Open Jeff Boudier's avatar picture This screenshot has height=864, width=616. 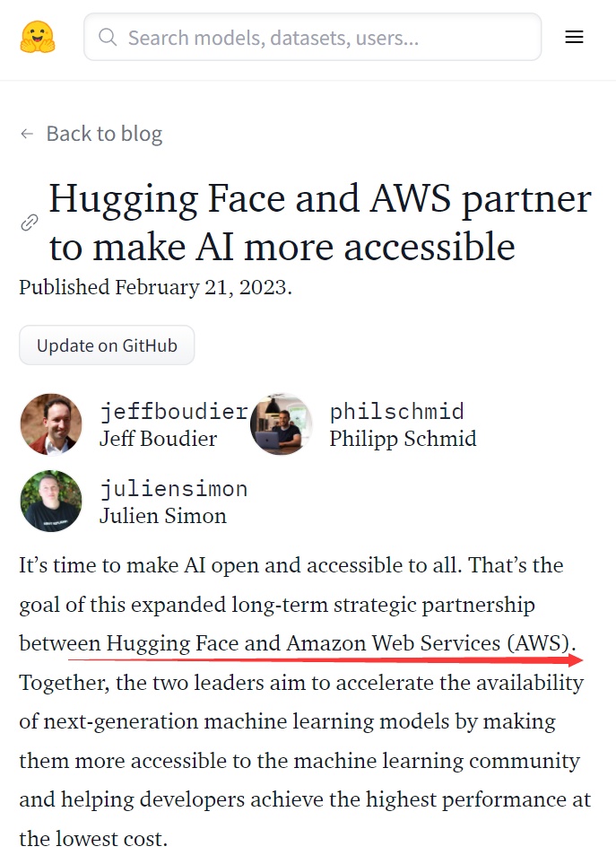(x=50, y=424)
